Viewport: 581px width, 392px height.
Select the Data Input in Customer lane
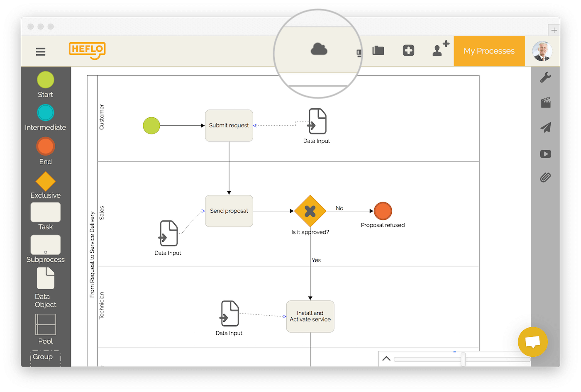click(x=317, y=121)
